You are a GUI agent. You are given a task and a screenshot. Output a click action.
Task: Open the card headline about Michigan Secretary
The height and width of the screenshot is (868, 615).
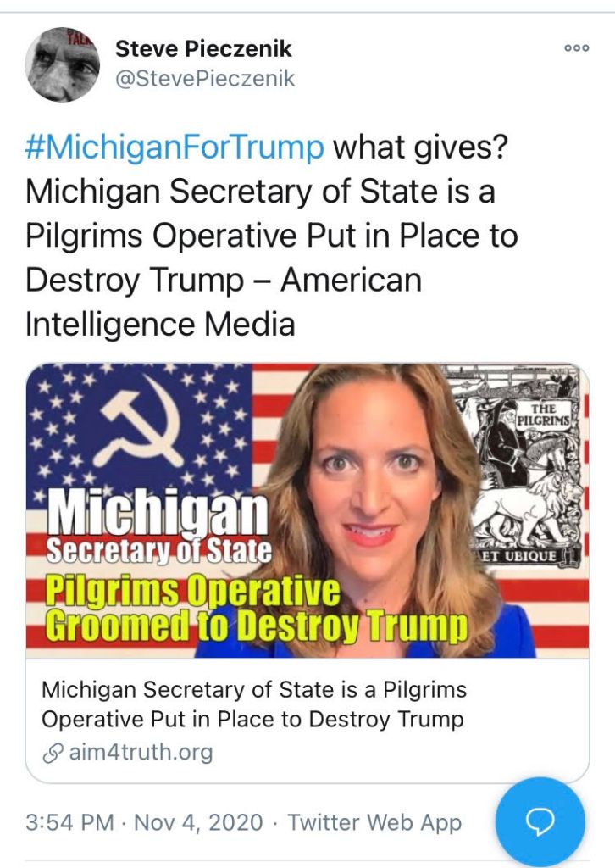pos(254,704)
